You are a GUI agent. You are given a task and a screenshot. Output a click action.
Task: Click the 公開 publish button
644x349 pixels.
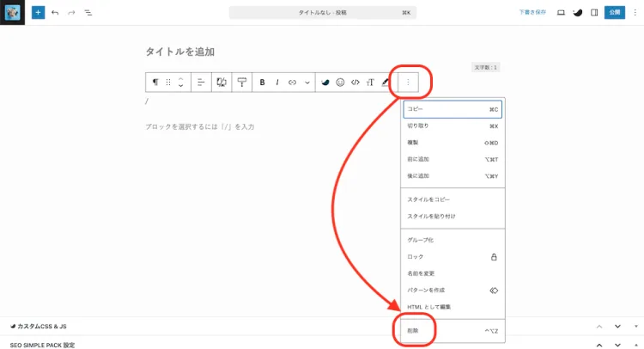pyautogui.click(x=615, y=12)
